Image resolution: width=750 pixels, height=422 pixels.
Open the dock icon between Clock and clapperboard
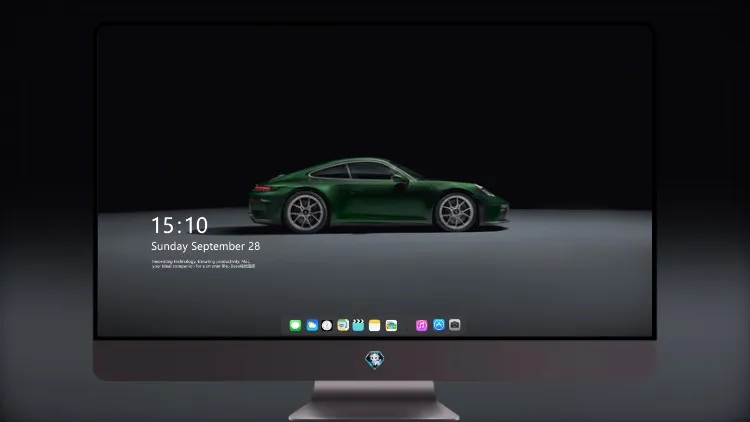click(x=343, y=325)
